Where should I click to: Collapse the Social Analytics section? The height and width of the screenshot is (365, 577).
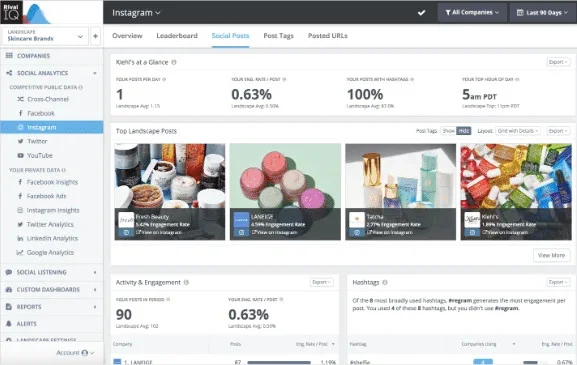click(95, 73)
